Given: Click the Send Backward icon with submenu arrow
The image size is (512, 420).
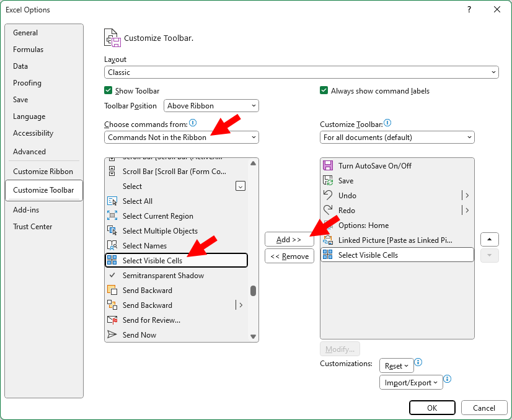Looking at the screenshot, I should [x=112, y=305].
